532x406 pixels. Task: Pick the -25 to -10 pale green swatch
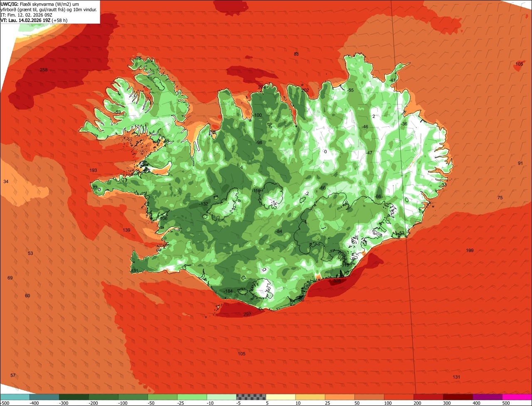pyautogui.click(x=192, y=397)
